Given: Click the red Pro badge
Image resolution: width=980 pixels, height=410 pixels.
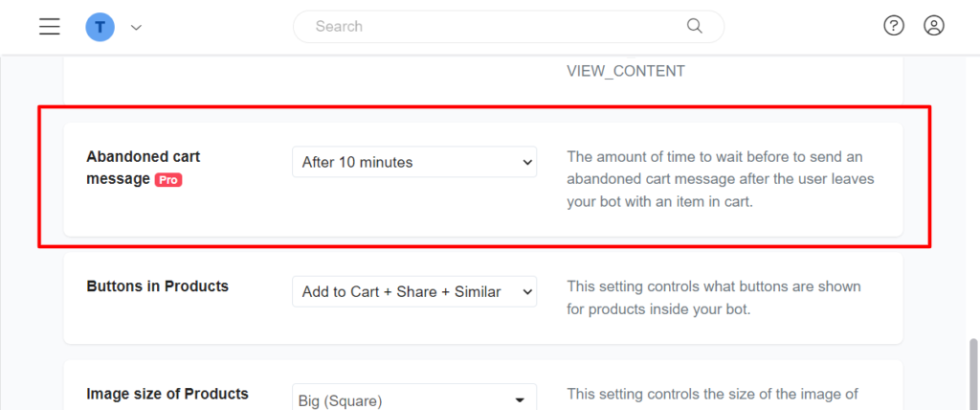Looking at the screenshot, I should pyautogui.click(x=168, y=179).
